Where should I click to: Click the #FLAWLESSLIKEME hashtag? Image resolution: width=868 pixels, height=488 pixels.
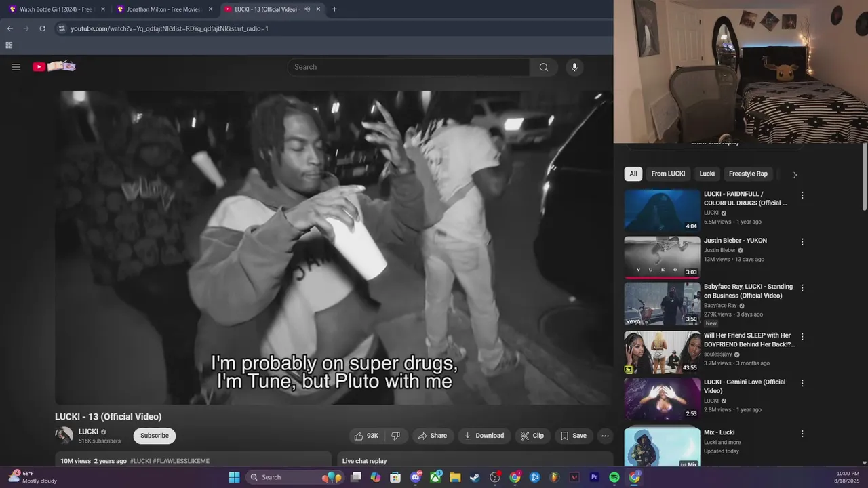(x=181, y=461)
